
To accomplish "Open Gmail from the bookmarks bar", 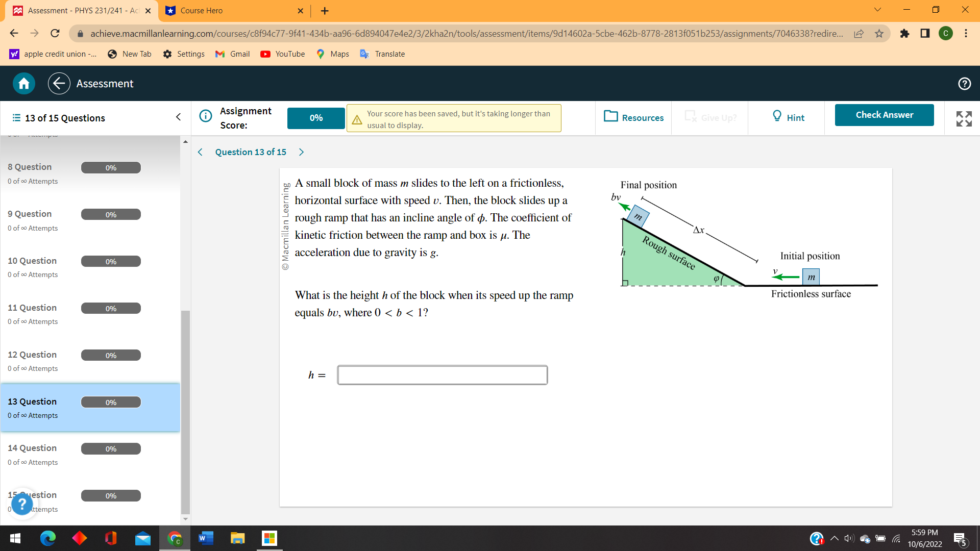I will 232,54.
